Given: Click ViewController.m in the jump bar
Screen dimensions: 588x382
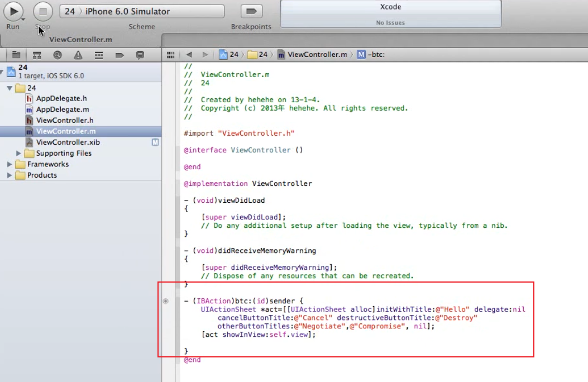Looking at the screenshot, I should pyautogui.click(x=312, y=55).
